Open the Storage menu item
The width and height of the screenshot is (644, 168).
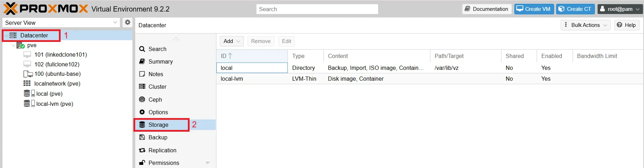tap(175, 125)
